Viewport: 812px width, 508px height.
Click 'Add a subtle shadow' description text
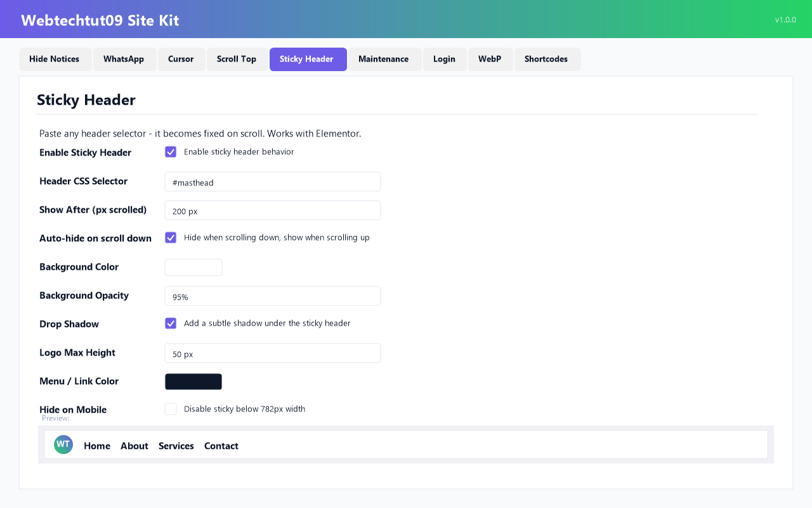[267, 323]
